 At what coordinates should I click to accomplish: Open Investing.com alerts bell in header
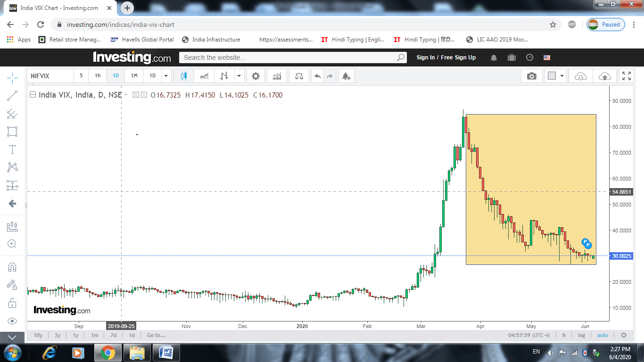[494, 58]
